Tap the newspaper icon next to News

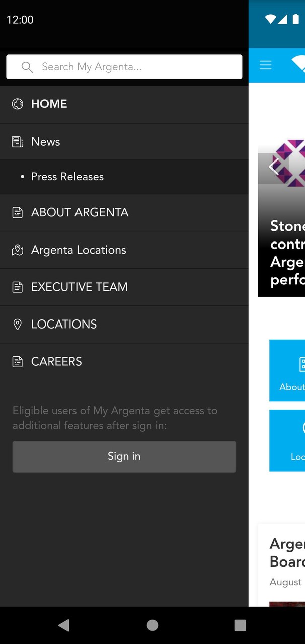[x=18, y=142]
